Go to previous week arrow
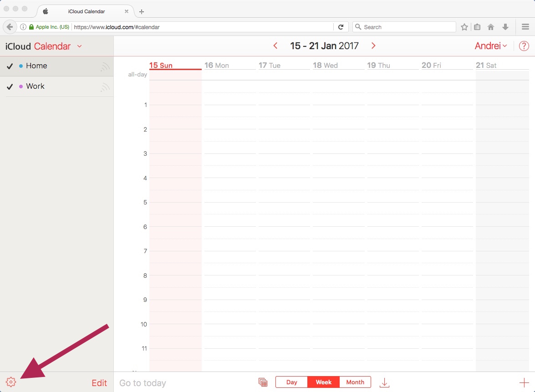The width and height of the screenshot is (535, 392). point(275,46)
